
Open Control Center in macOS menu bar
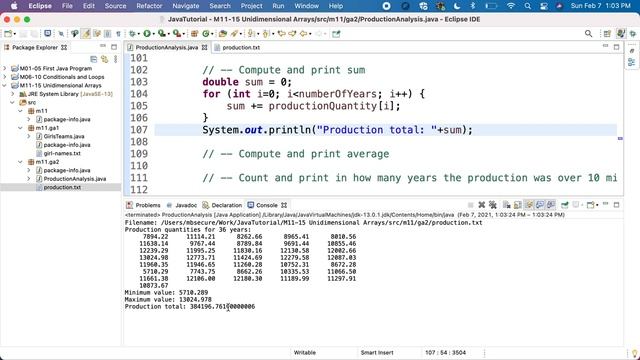pos(544,6)
